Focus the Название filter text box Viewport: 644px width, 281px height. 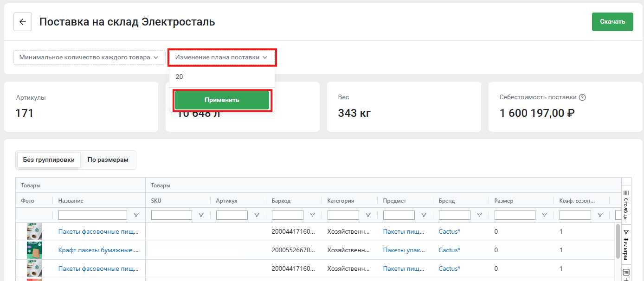pos(93,215)
